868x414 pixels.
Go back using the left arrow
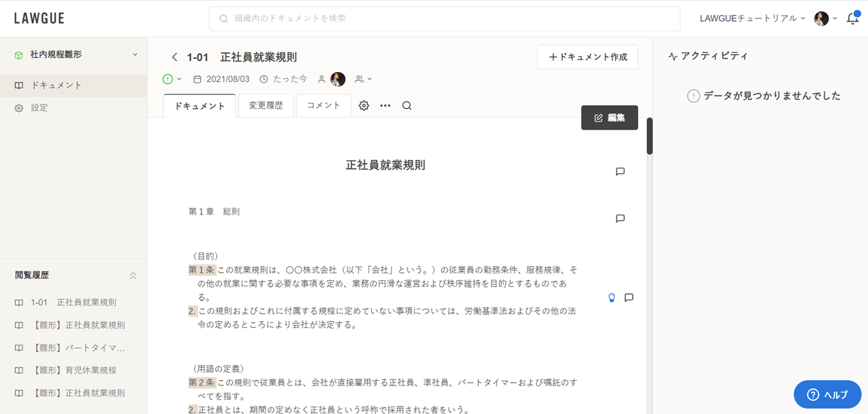(x=174, y=57)
